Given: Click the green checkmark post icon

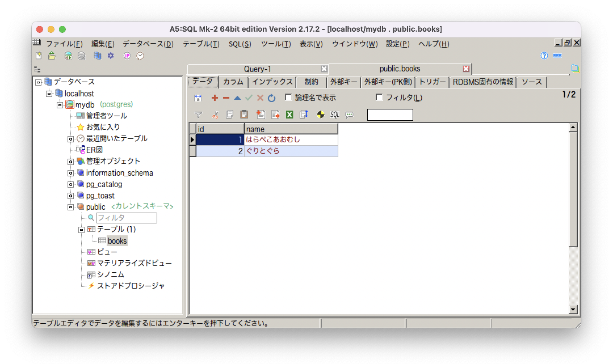Looking at the screenshot, I should (249, 98).
